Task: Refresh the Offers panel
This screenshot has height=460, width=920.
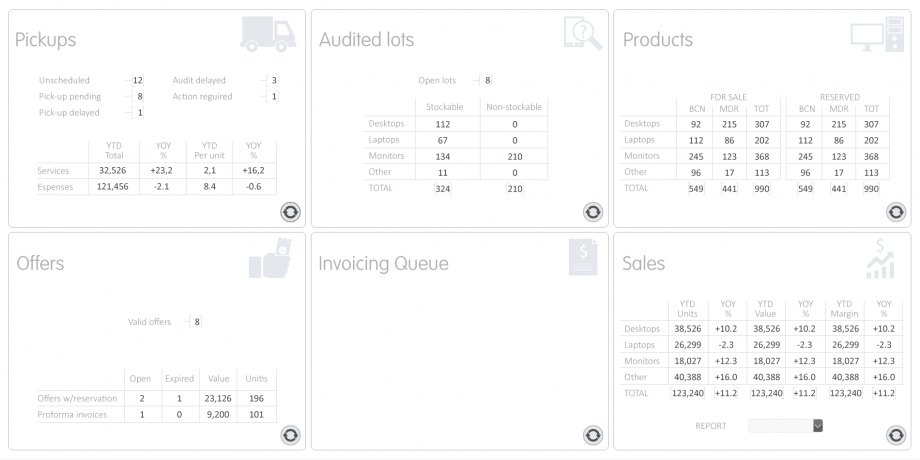Action: (290, 435)
